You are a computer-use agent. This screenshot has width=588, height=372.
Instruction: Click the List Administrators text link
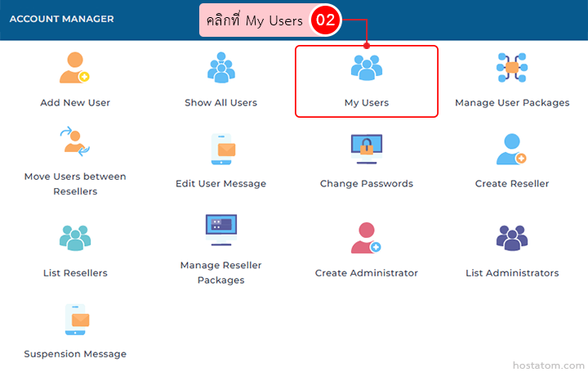coord(512,273)
